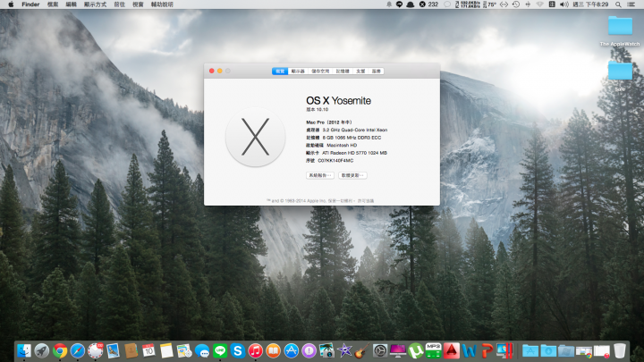Viewport: 644px width, 362px height.
Task: Click the 軟體更新 Software Update button
Action: pyautogui.click(x=352, y=175)
